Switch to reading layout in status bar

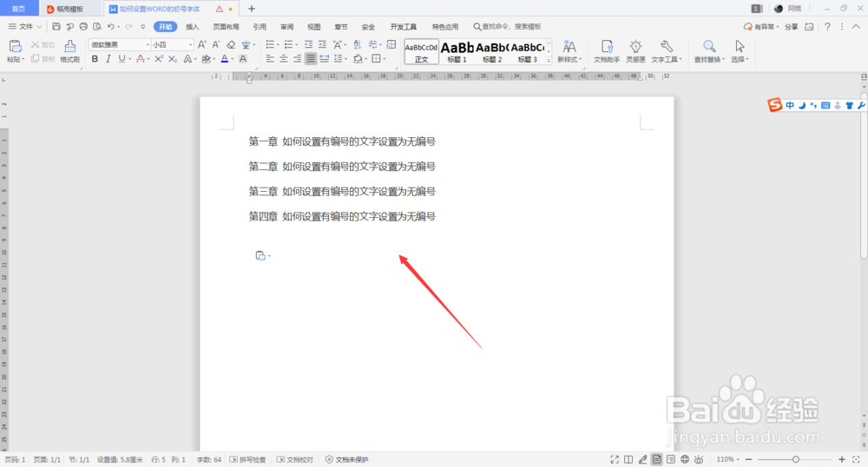click(x=628, y=459)
